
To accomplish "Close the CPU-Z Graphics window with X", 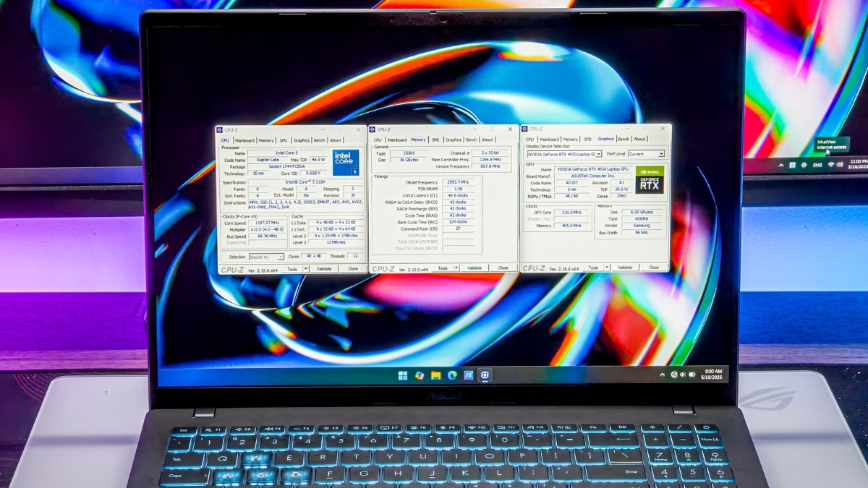I will click(x=663, y=129).
